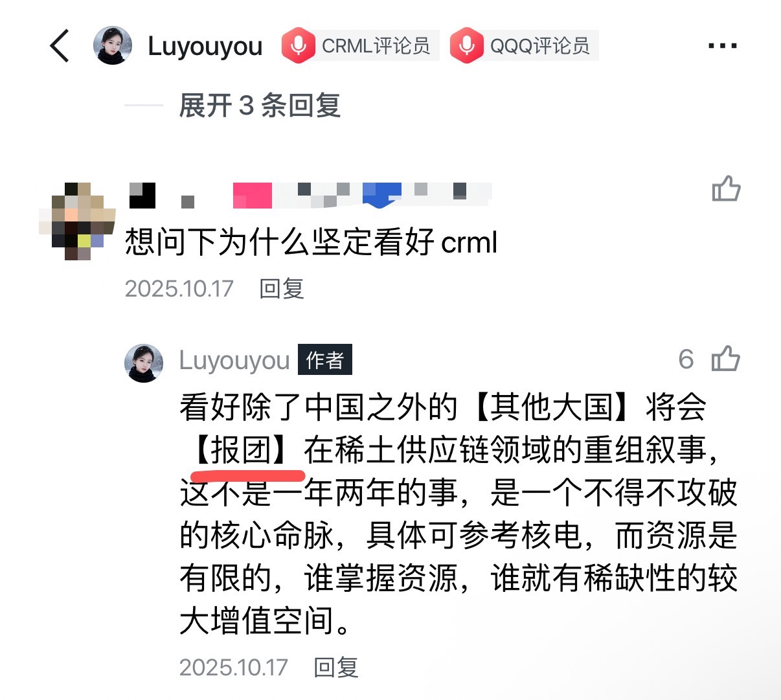Tap the 作者 author tag

pyautogui.click(x=325, y=359)
